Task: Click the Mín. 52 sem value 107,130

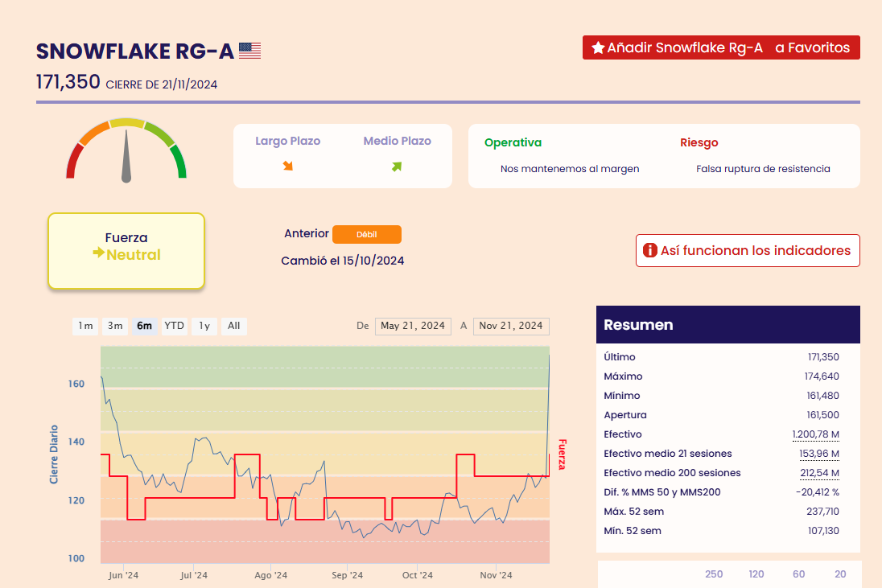Action: click(823, 531)
